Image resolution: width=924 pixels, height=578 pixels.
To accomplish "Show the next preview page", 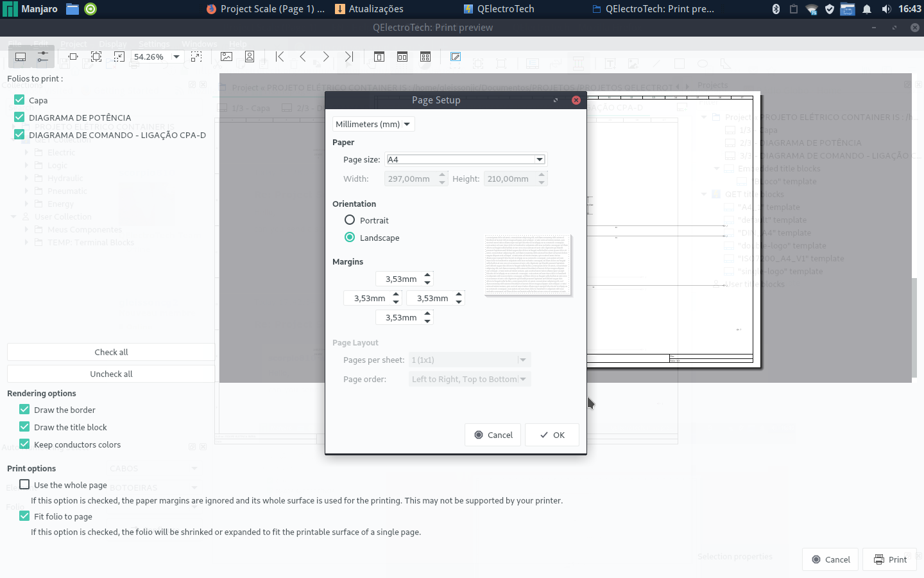I will coord(326,57).
